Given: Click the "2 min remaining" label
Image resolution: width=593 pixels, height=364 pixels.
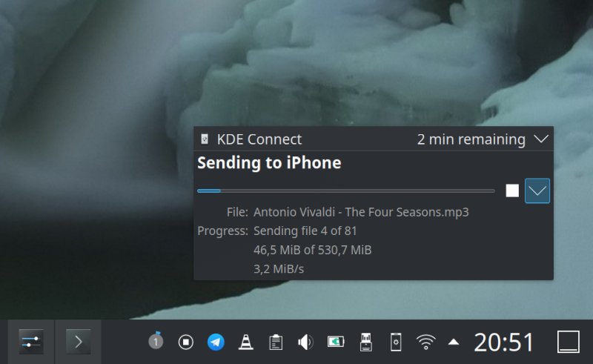Looking at the screenshot, I should pos(471,139).
